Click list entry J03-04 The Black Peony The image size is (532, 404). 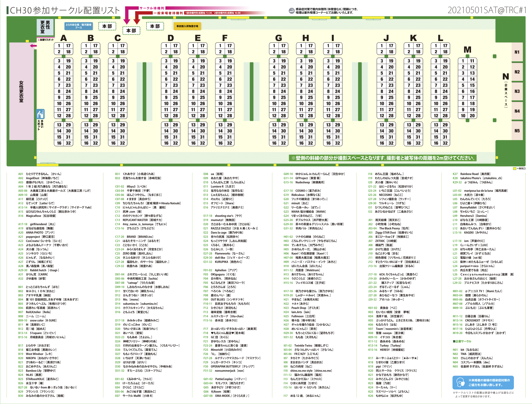[389, 229]
